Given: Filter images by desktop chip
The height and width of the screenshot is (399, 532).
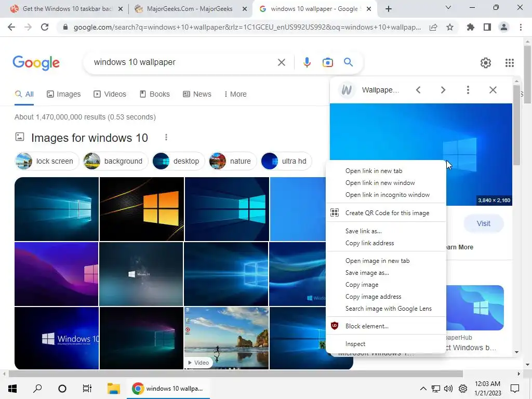Looking at the screenshot, I should point(179,161).
